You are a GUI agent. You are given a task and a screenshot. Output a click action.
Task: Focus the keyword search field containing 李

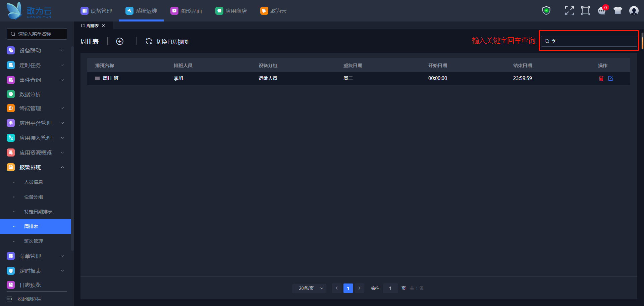[x=589, y=41]
